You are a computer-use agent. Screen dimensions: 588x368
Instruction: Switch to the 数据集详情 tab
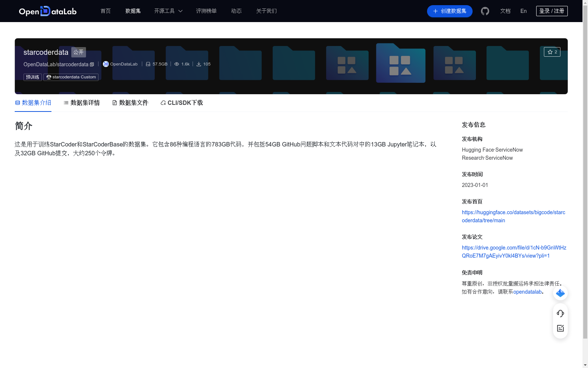point(82,103)
